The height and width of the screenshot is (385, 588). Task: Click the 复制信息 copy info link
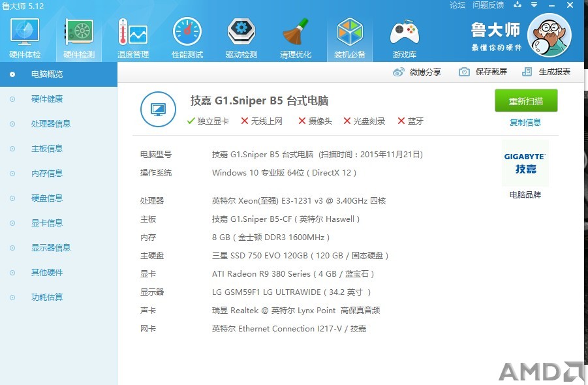click(525, 122)
